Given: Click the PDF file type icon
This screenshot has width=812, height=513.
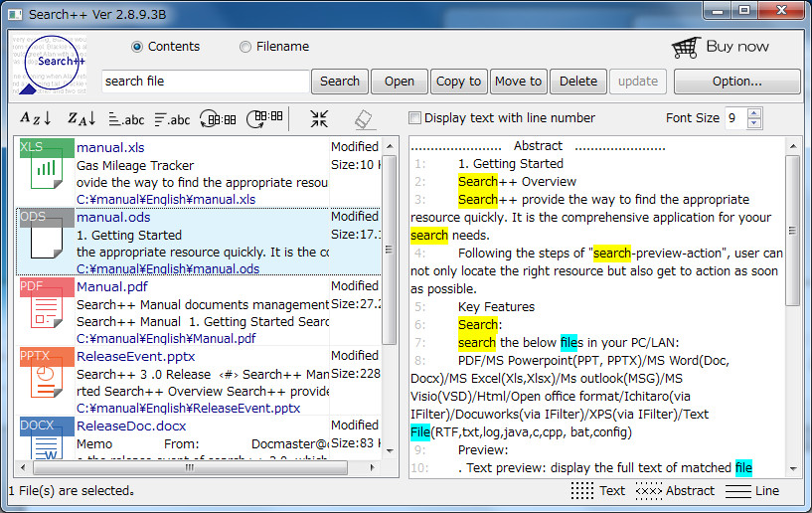Looking at the screenshot, I should 46,303.
